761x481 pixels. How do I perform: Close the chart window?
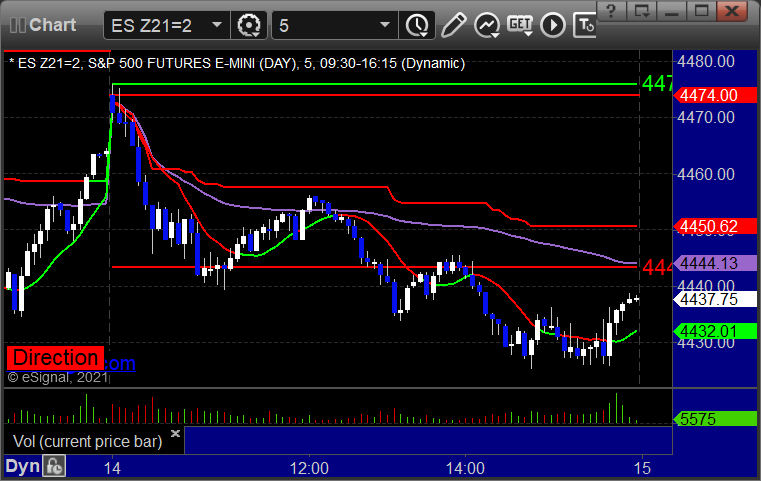click(732, 11)
